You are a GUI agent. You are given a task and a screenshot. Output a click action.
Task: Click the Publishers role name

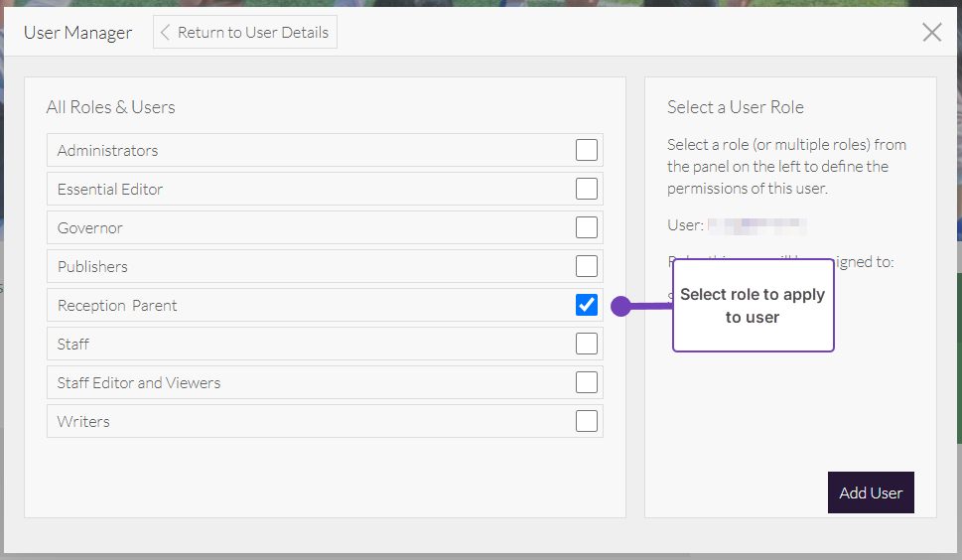coord(92,267)
